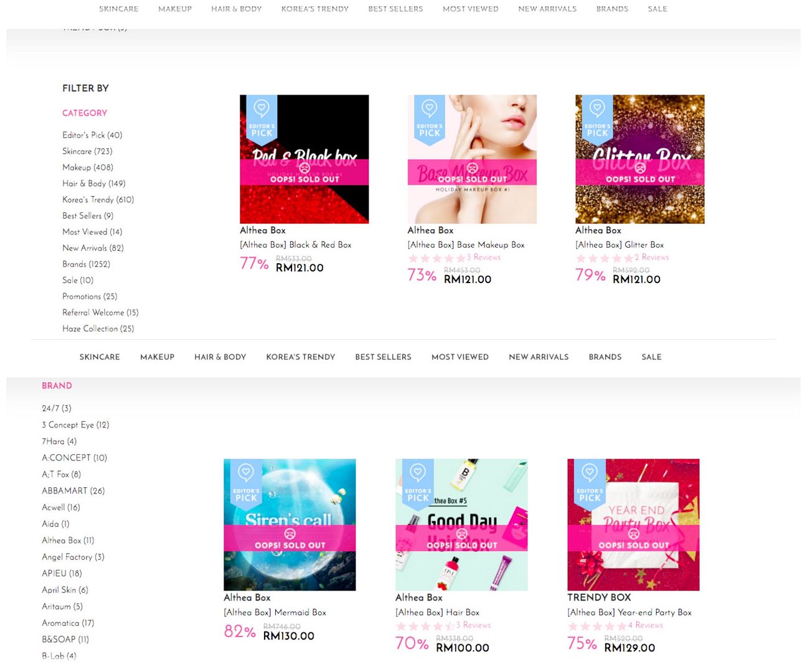
Task: Select brand 7Hara (4)
Action: point(59,441)
